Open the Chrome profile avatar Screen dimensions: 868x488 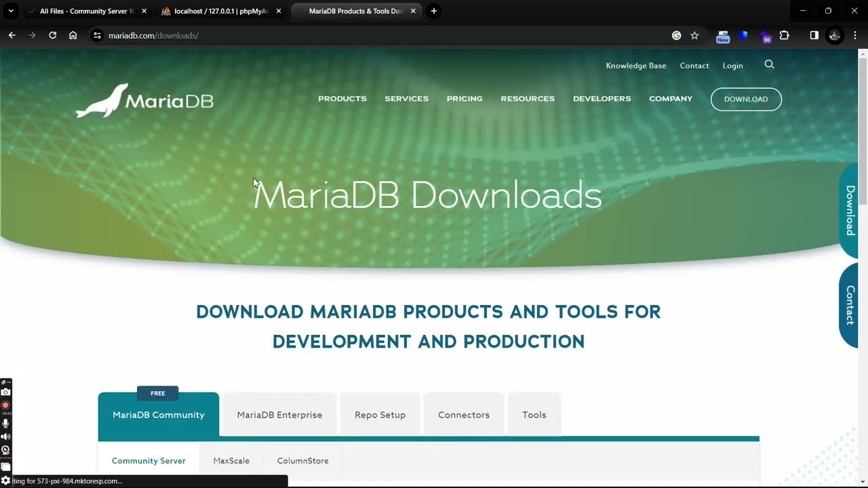[835, 35]
